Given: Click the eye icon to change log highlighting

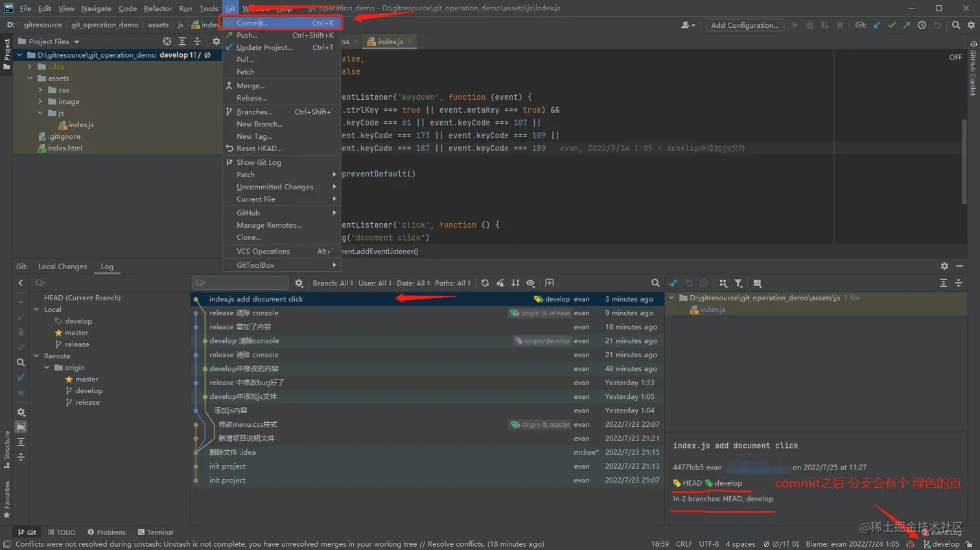Looking at the screenshot, I should pos(531,283).
